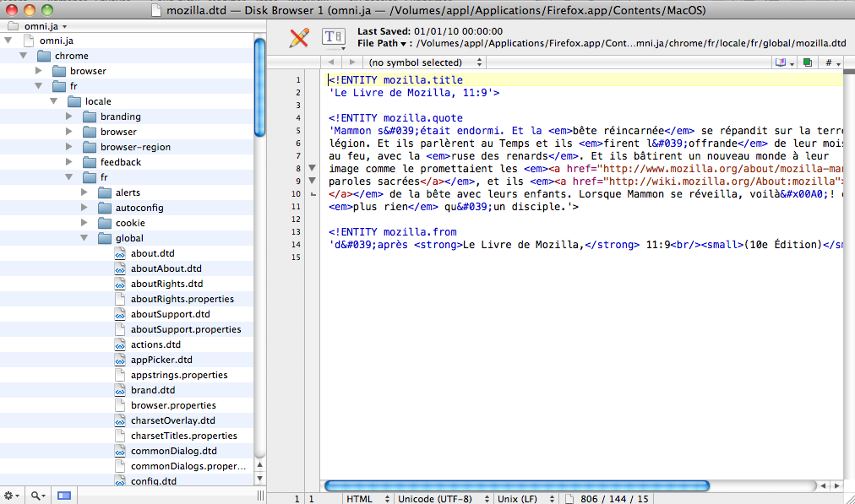
Task: Click the green split-view icon
Action: pos(808,62)
